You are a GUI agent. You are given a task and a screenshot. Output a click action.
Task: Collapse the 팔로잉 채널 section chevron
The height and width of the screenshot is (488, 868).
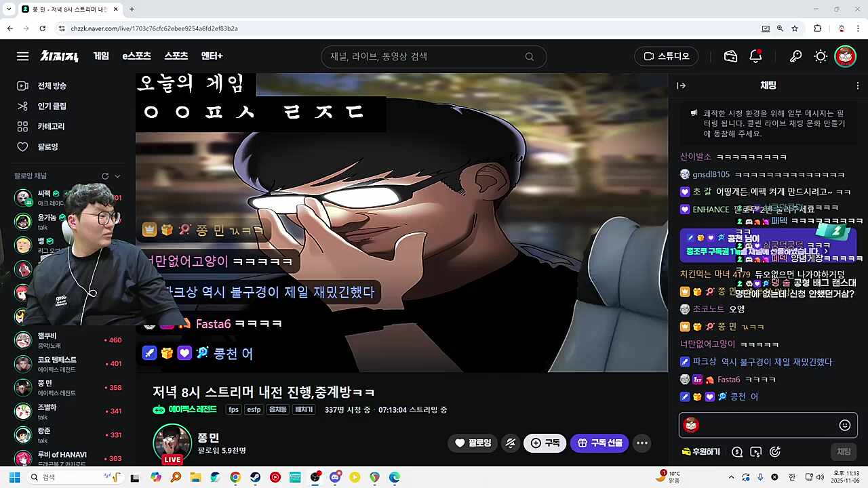(x=116, y=176)
